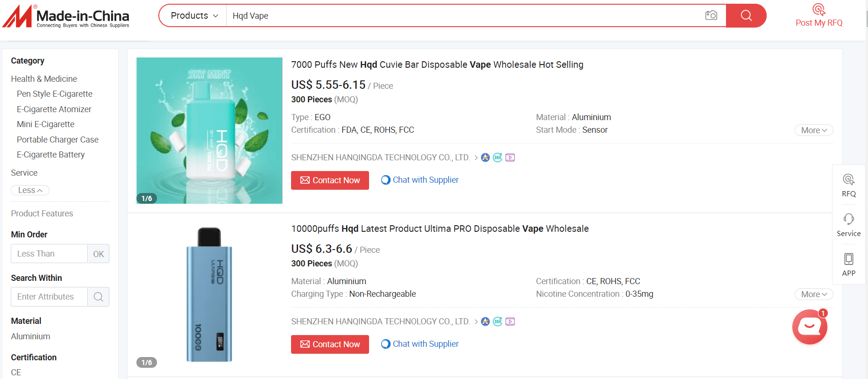Open the Products search category dropdown

coord(194,16)
